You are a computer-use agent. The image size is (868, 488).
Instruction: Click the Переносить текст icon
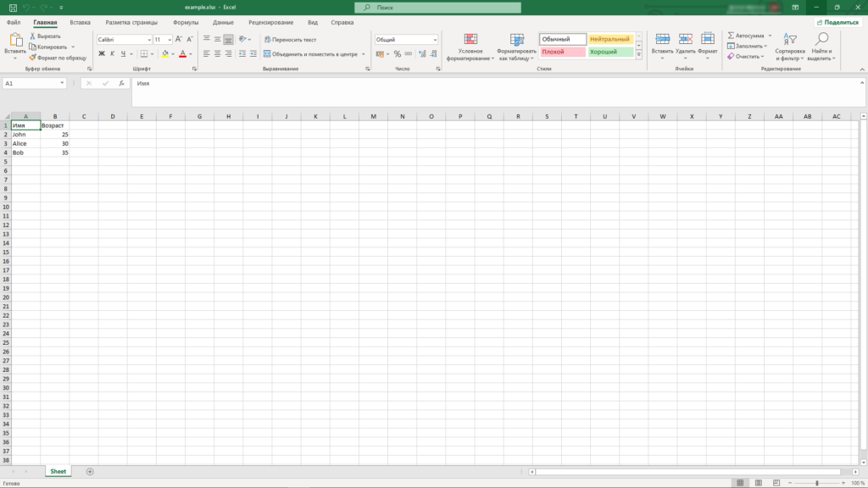pos(292,39)
